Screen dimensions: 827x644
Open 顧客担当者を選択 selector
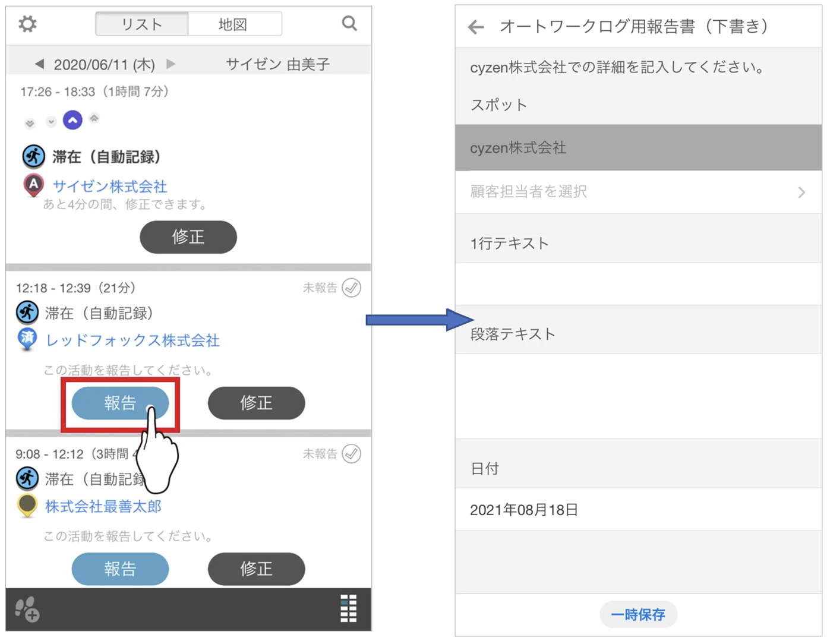(639, 192)
